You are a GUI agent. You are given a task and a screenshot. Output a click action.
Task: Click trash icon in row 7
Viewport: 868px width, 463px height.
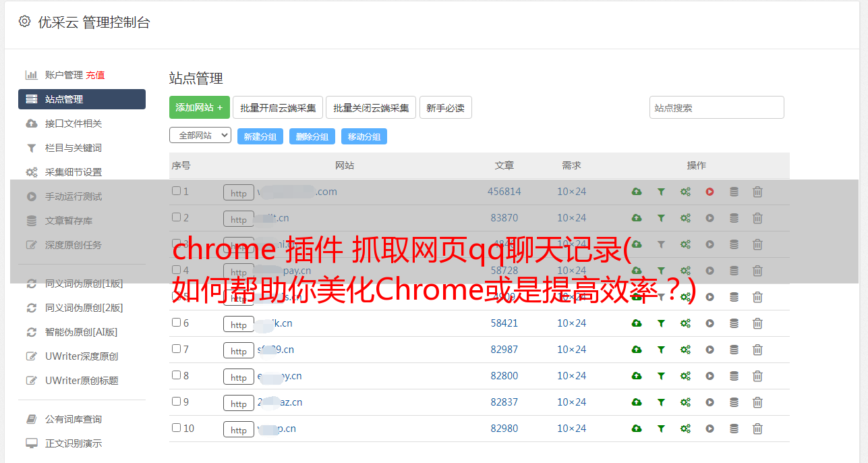tap(757, 350)
